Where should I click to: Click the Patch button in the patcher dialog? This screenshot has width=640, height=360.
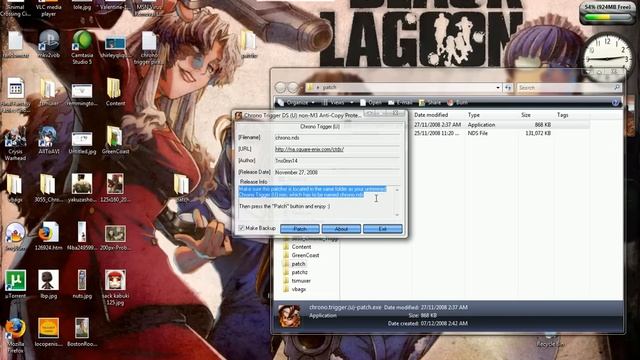tap(300, 229)
